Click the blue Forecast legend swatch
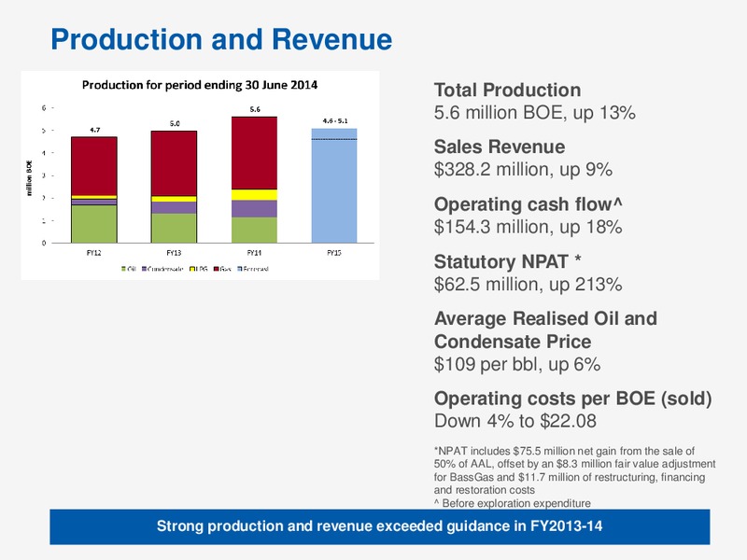 click(240, 269)
